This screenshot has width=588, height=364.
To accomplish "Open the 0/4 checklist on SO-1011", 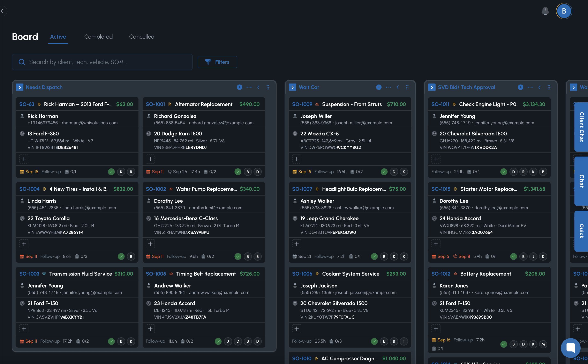I will click(474, 172).
